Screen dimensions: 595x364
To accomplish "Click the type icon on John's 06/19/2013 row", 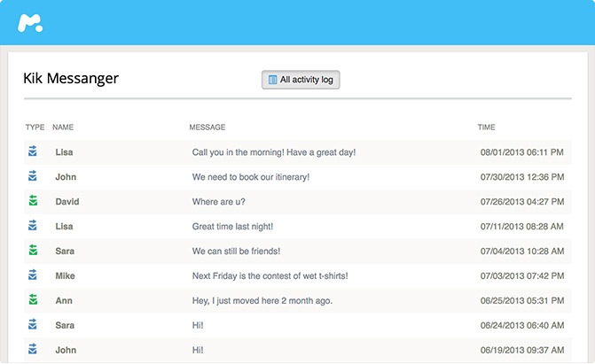I will [x=33, y=349].
